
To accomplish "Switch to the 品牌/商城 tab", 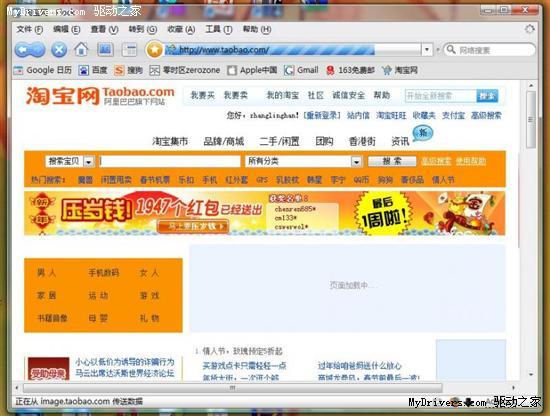I will coord(223,141).
